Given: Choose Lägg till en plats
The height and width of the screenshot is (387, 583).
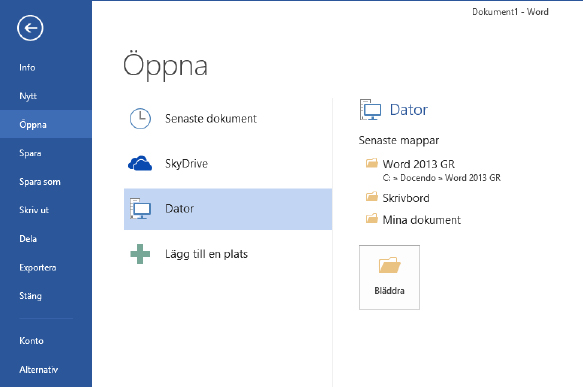Looking at the screenshot, I should 228,254.
